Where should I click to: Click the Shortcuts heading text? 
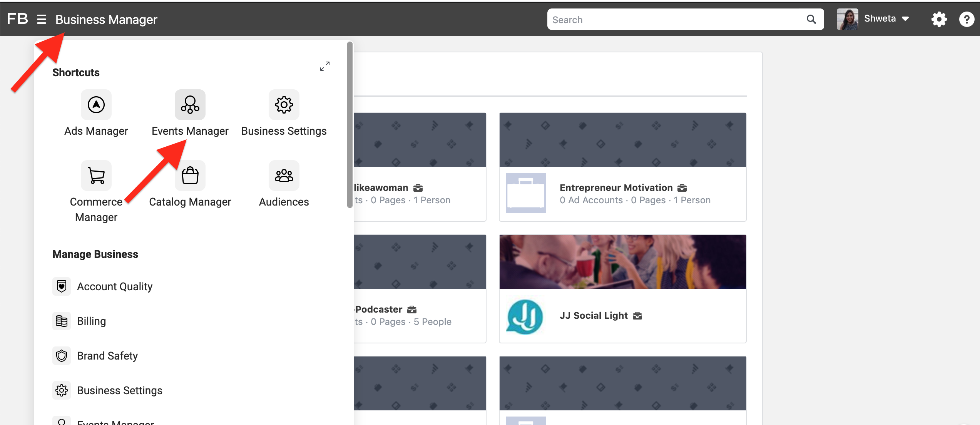click(x=76, y=72)
